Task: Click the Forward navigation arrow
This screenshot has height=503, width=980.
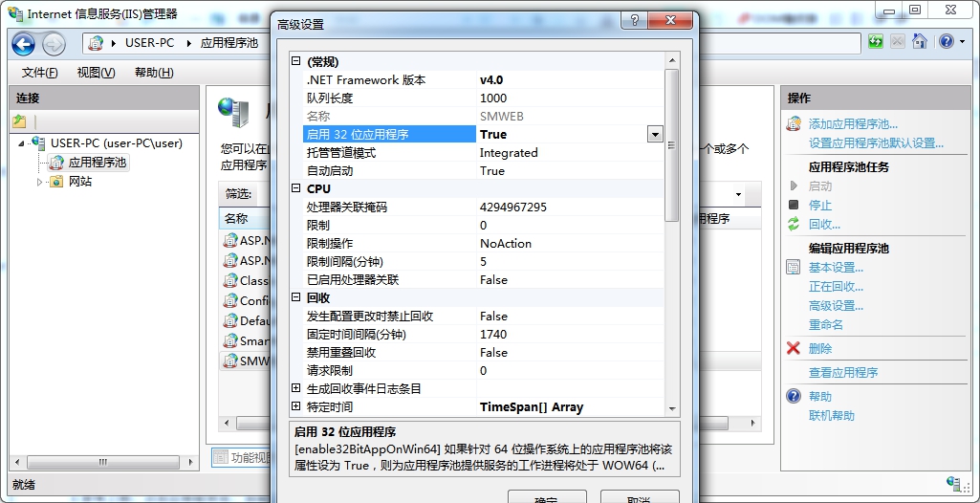Action: tap(54, 44)
